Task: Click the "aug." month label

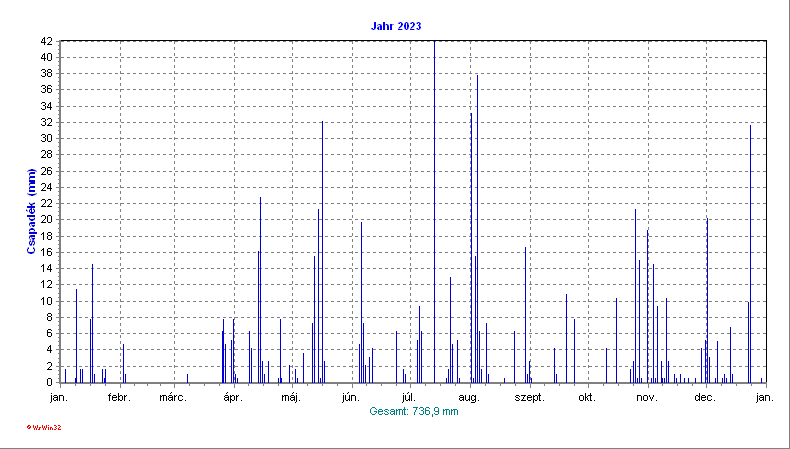Action: pyautogui.click(x=470, y=398)
